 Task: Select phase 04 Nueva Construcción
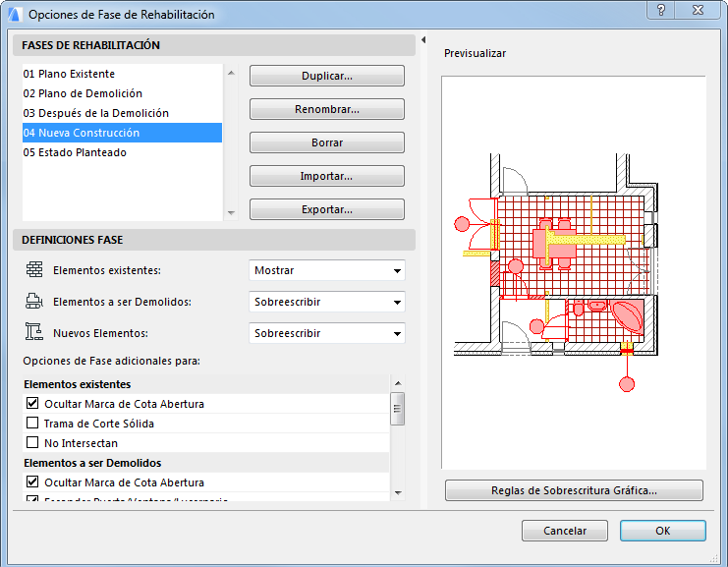pyautogui.click(x=122, y=133)
